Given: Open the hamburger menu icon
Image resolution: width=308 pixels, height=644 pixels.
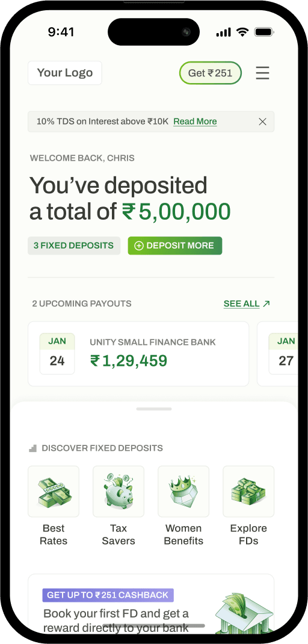Looking at the screenshot, I should (x=262, y=73).
